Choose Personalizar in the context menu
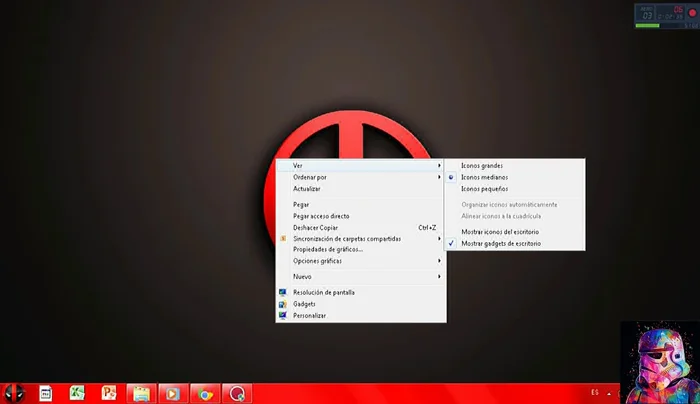 (x=310, y=315)
